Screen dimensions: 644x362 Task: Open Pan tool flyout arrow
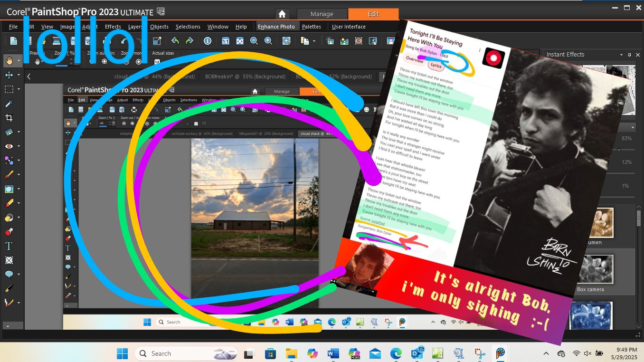click(19, 61)
